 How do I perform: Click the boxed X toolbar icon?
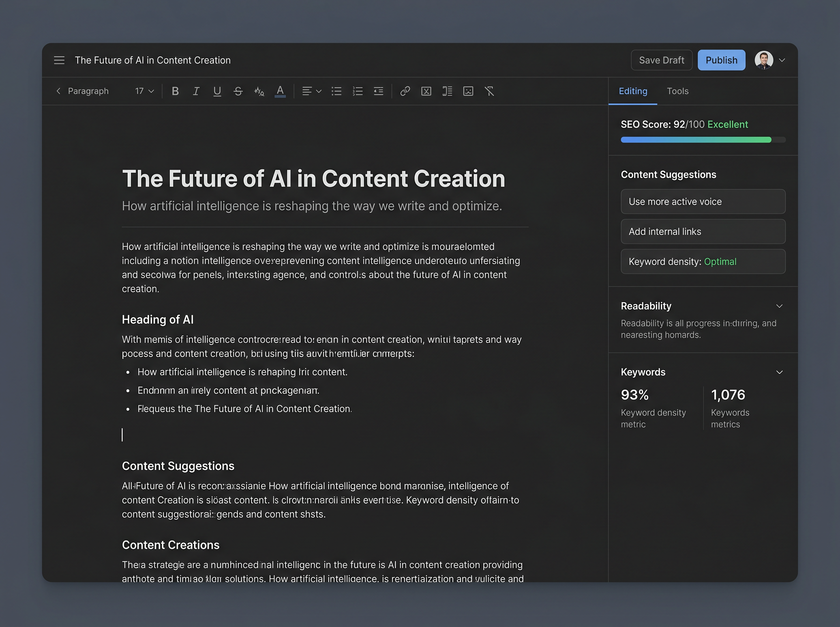(x=426, y=91)
